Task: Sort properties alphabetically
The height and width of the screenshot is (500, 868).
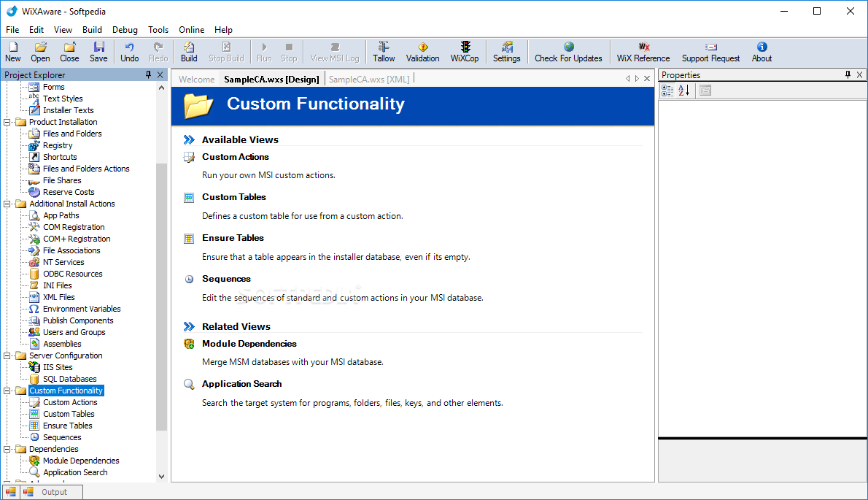Action: (684, 91)
